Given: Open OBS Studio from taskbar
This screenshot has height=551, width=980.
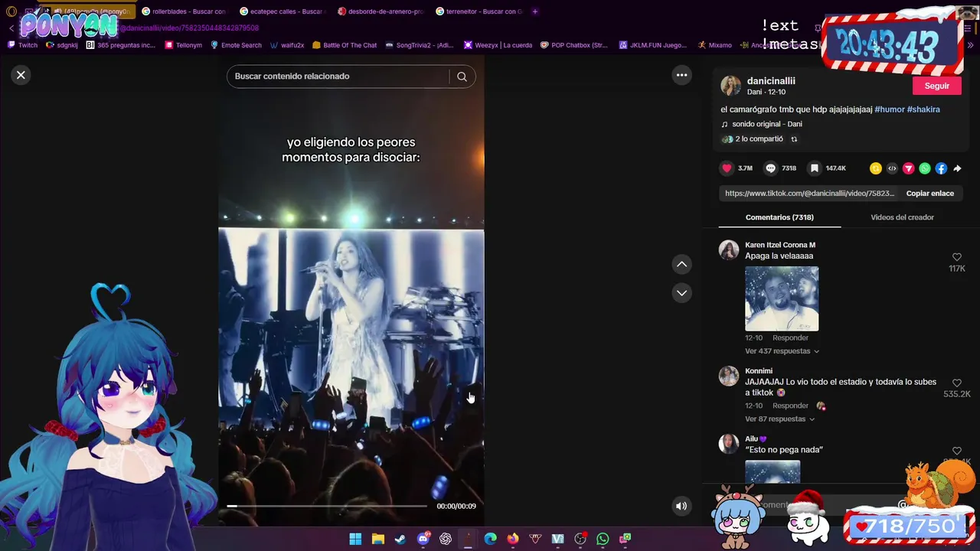Looking at the screenshot, I should tap(580, 539).
